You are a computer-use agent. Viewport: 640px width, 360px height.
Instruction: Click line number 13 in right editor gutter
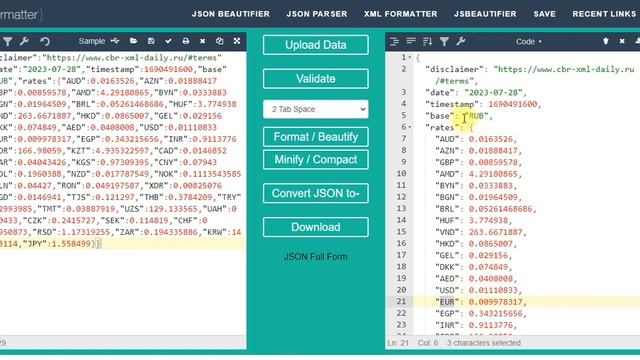401,209
